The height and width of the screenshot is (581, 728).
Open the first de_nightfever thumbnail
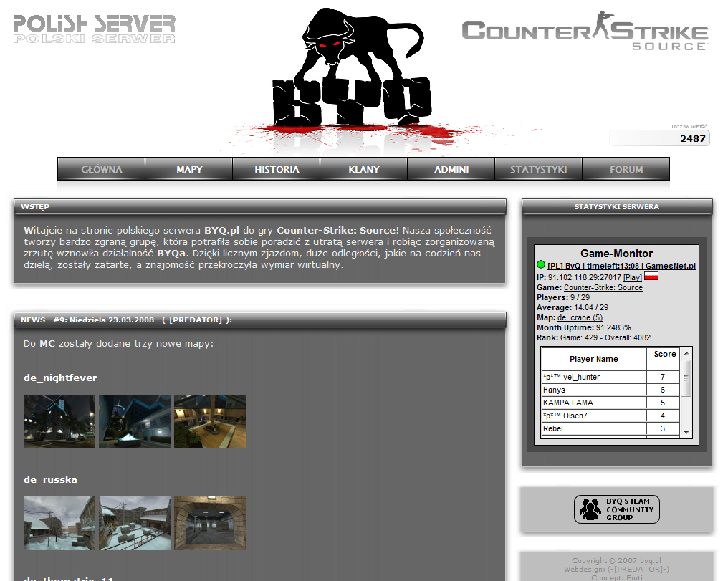[59, 421]
